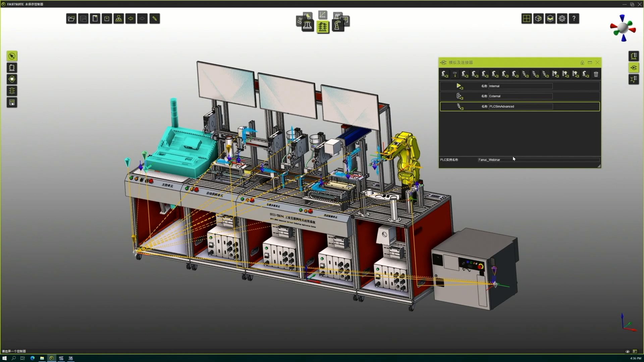The width and height of the screenshot is (644, 362).
Task: Click the Fanuc_Webinar PLC instance name field
Action: coord(538,160)
